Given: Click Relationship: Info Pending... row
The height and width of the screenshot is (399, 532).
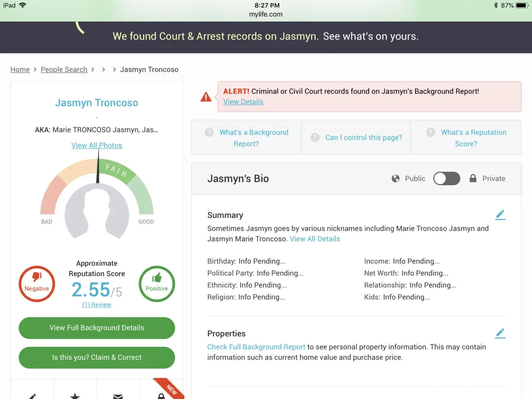Looking at the screenshot, I should [410, 285].
